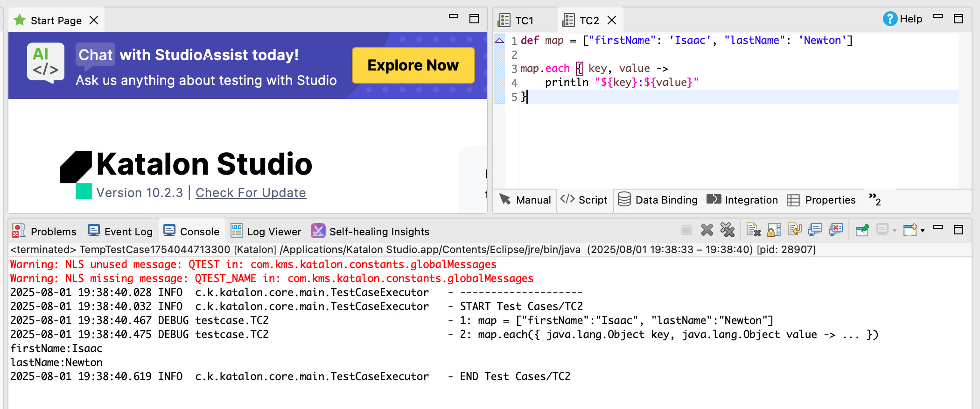The image size is (980, 409).
Task: Click the Self-healing Insights purple icon
Action: pos(318,231)
